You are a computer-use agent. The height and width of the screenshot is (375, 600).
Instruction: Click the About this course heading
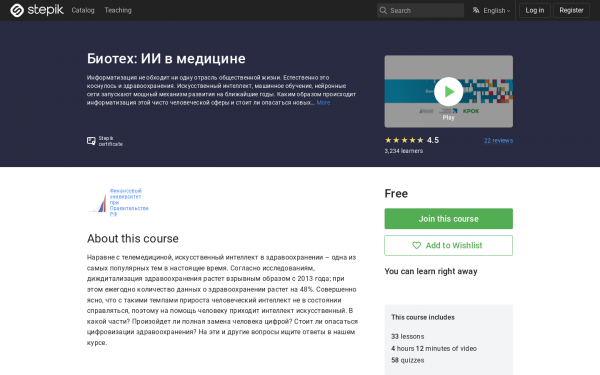tap(132, 238)
